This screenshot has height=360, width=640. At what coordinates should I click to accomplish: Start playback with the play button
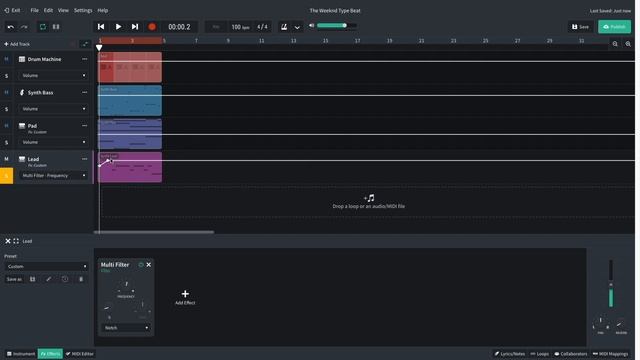[118, 27]
